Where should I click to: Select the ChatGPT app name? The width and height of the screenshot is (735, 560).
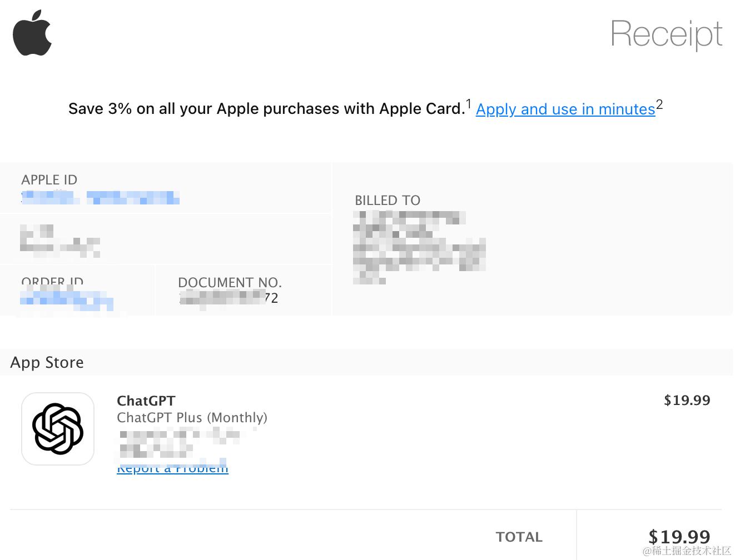click(146, 401)
